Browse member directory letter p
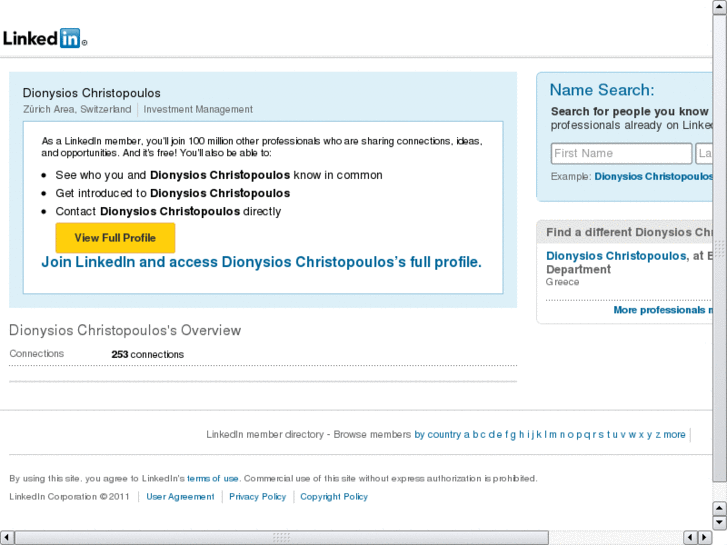 click(x=579, y=435)
